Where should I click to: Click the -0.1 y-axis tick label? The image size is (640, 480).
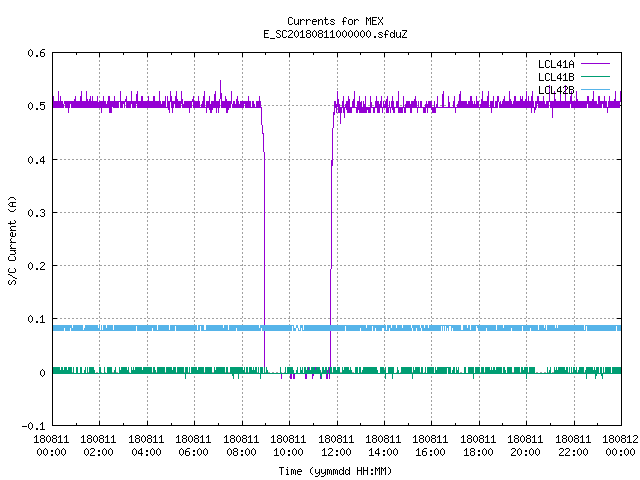click(33, 426)
